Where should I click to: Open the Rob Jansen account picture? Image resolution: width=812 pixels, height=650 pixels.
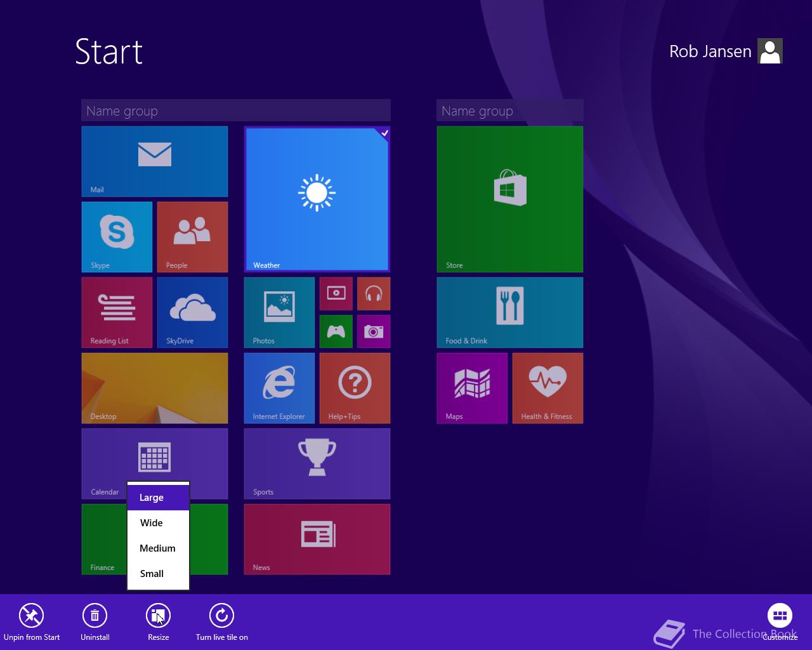[x=770, y=51]
